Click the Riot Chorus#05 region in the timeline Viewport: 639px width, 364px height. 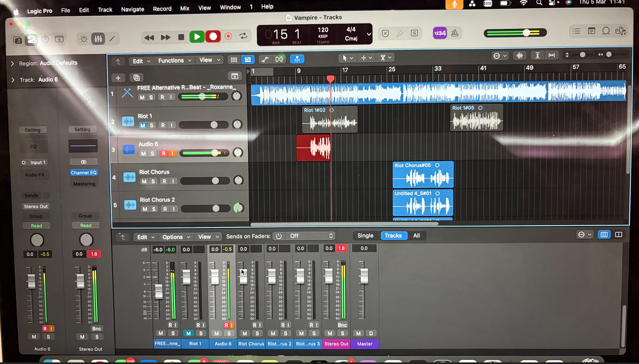click(x=423, y=175)
